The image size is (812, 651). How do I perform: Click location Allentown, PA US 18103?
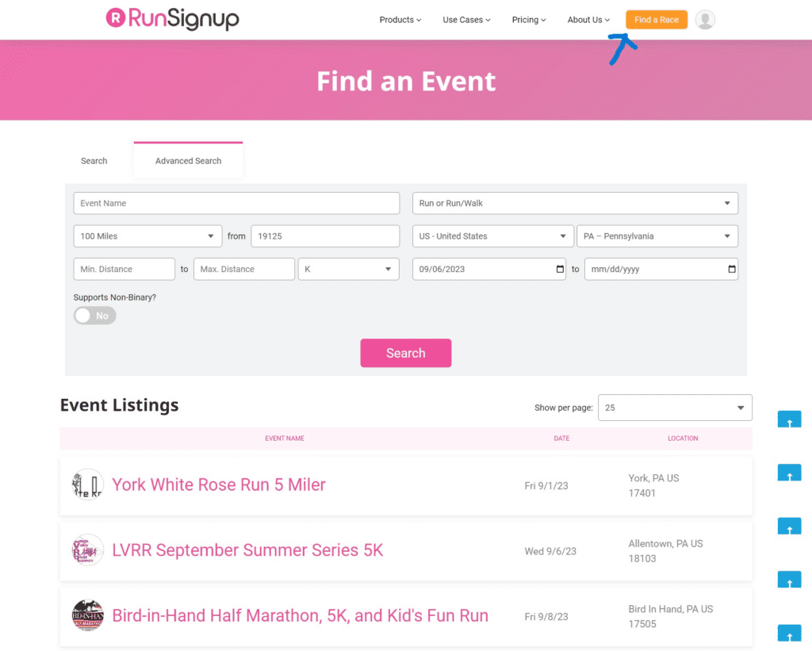666,551
